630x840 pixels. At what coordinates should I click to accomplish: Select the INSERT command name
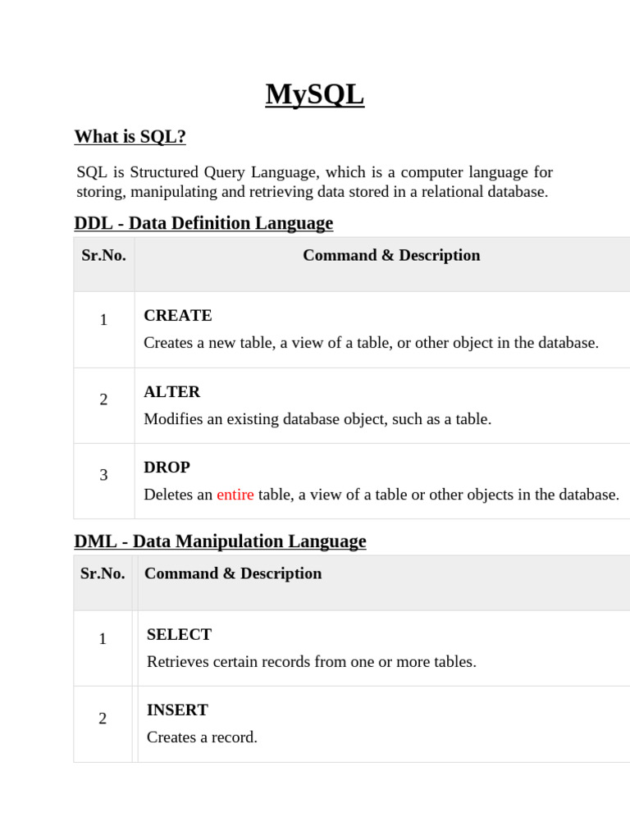[177, 710]
